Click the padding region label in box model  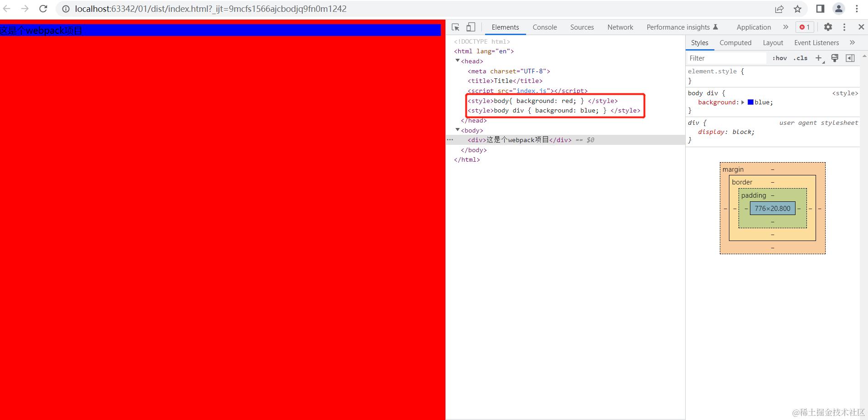754,195
